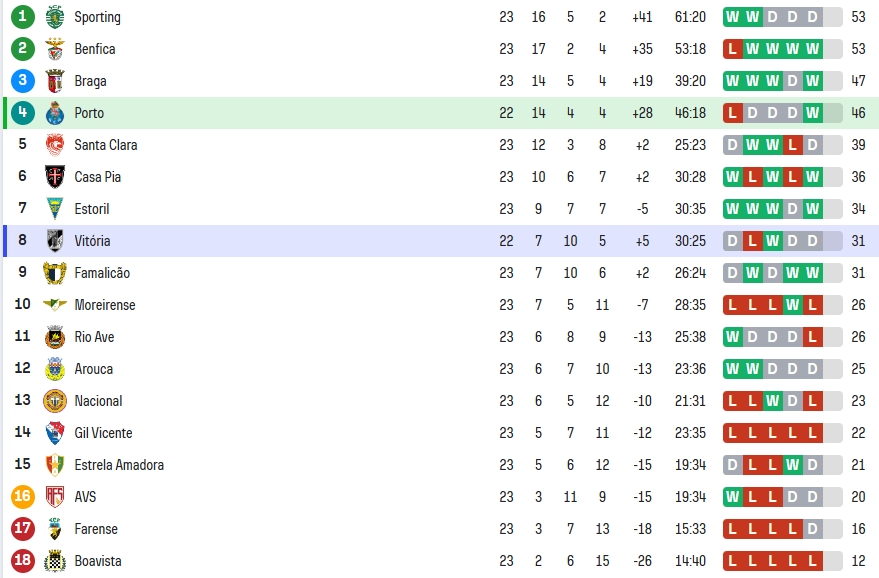Screen dimensions: 879x578
Task: Click the Santa Clara red crest
Action: [55, 145]
